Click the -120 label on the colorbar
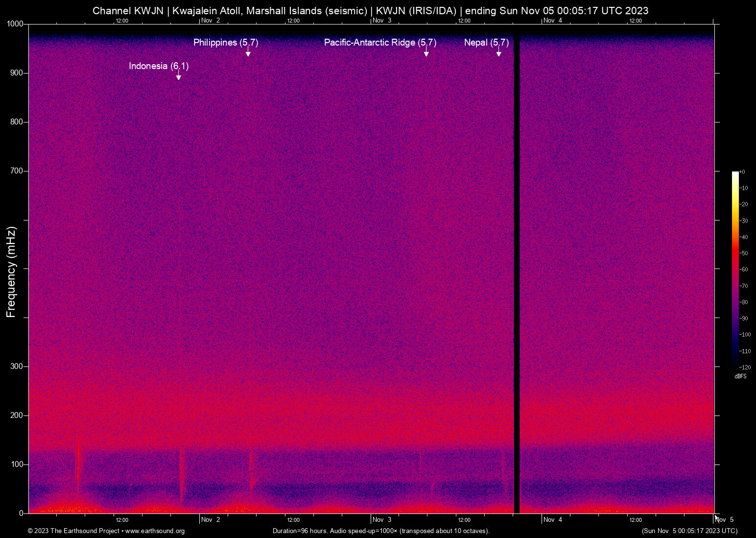Screen dimensions: 756x538 (745, 367)
